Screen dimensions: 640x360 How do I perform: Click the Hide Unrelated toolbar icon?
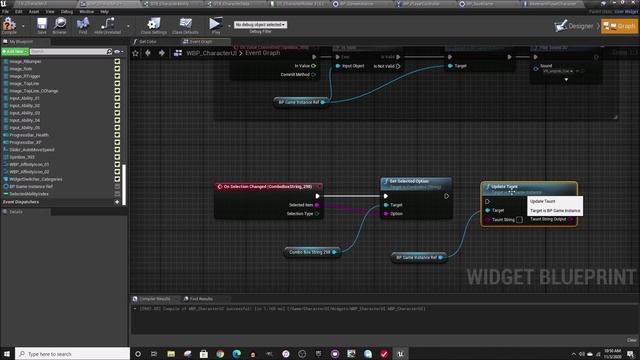coord(107,25)
